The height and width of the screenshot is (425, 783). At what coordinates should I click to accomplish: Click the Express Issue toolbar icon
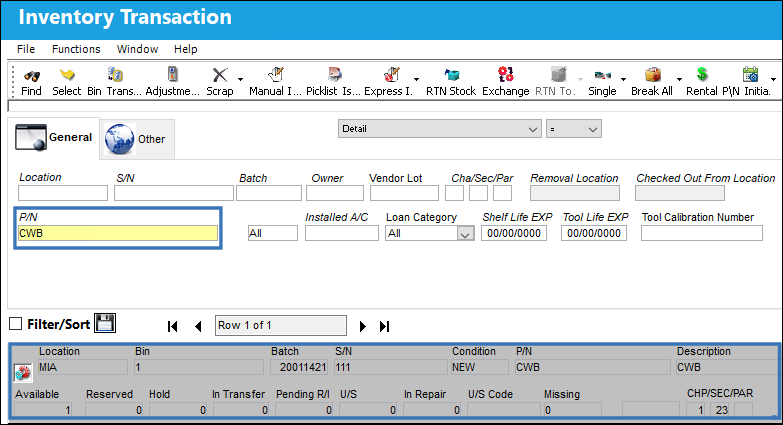tap(392, 75)
